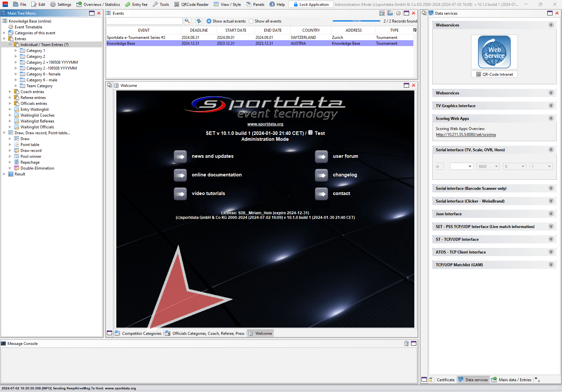This screenshot has width=562, height=392.
Task: Open the Overviews / Statistics menu
Action: pyautogui.click(x=98, y=4)
